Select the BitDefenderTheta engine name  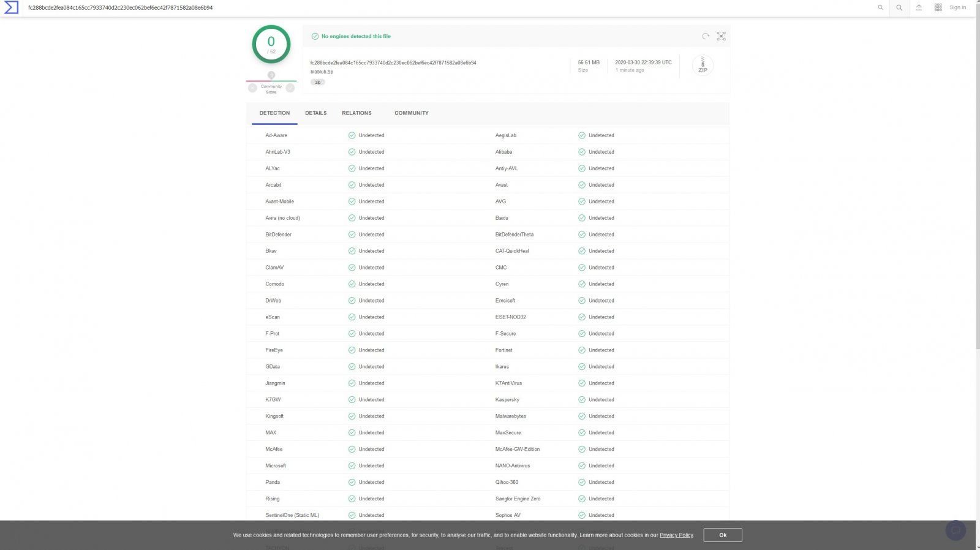click(x=514, y=235)
